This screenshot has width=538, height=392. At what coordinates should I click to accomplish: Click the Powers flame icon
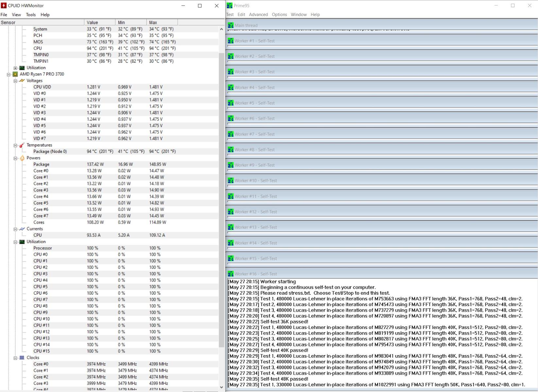22,158
